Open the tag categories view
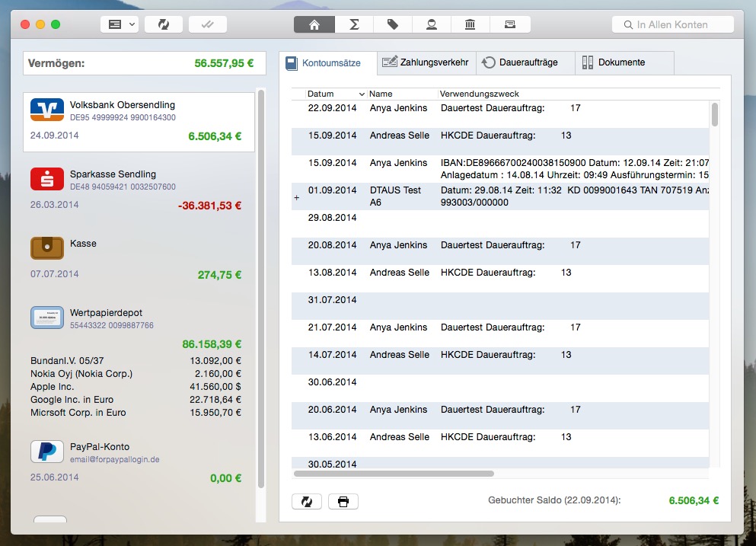 (x=393, y=24)
